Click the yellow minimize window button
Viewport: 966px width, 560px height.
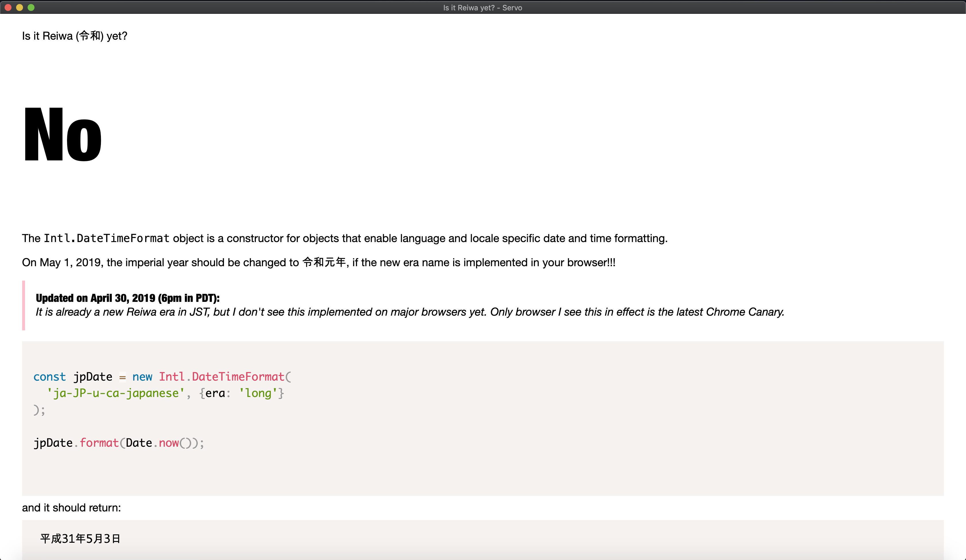[x=20, y=7]
